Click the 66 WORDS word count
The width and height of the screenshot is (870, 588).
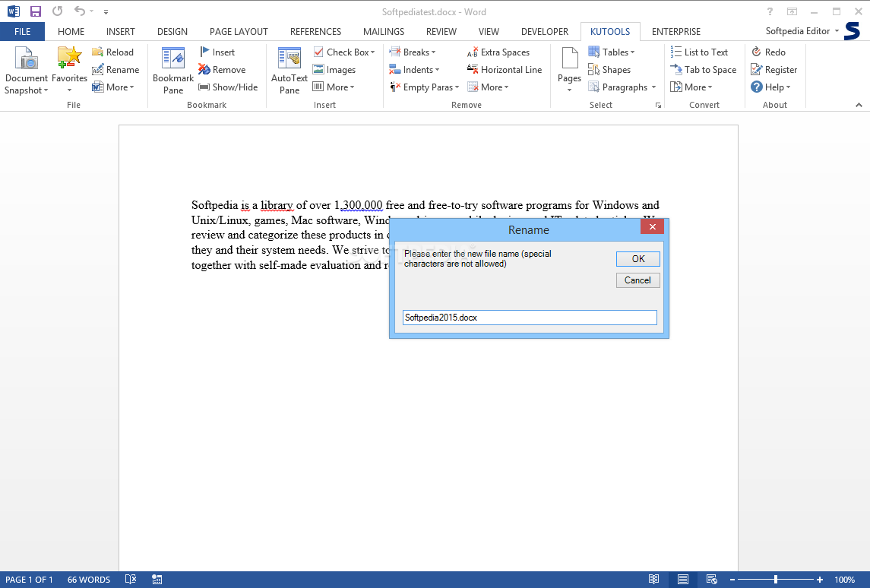coord(89,580)
